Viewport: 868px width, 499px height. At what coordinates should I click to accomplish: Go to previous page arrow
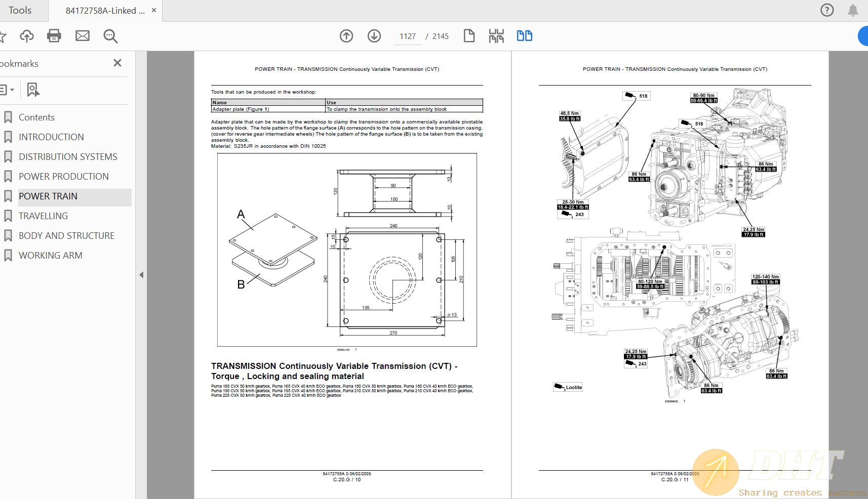[x=346, y=36]
